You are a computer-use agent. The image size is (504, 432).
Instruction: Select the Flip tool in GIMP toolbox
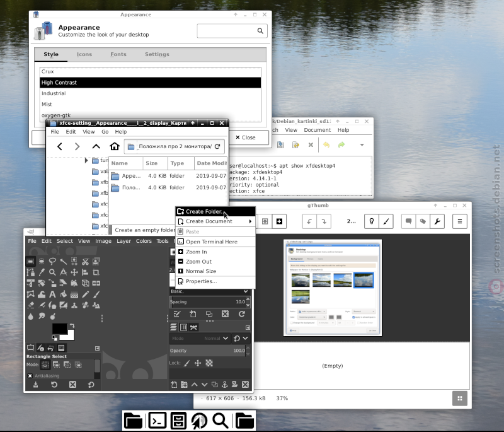pyautogui.click(x=96, y=283)
